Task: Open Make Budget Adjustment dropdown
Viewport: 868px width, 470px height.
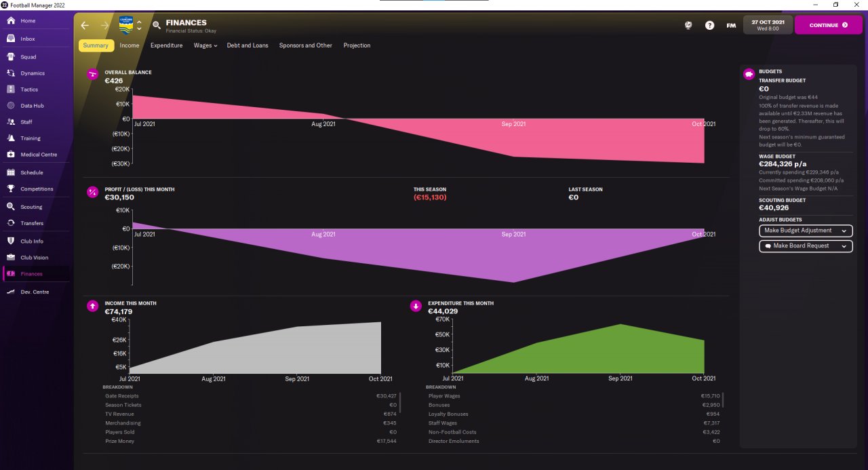Action: 806,231
